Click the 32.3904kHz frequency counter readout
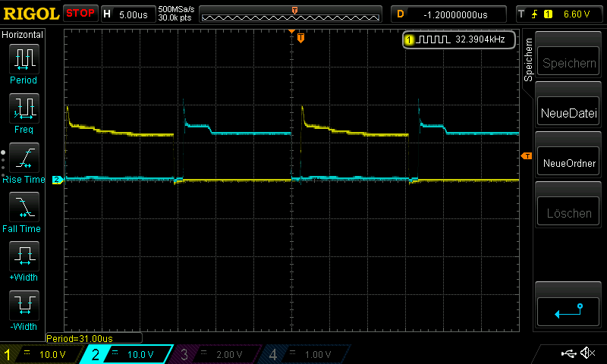Viewport: 607px width, 364px height. (x=459, y=39)
